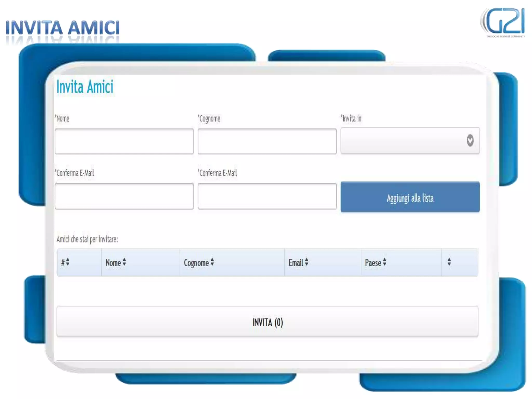
Task: Click the sort arrows icon next to Nome header
Action: 124,262
